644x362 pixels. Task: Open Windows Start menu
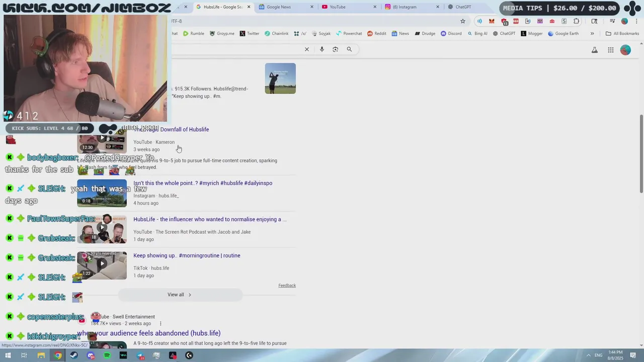[8, 355]
